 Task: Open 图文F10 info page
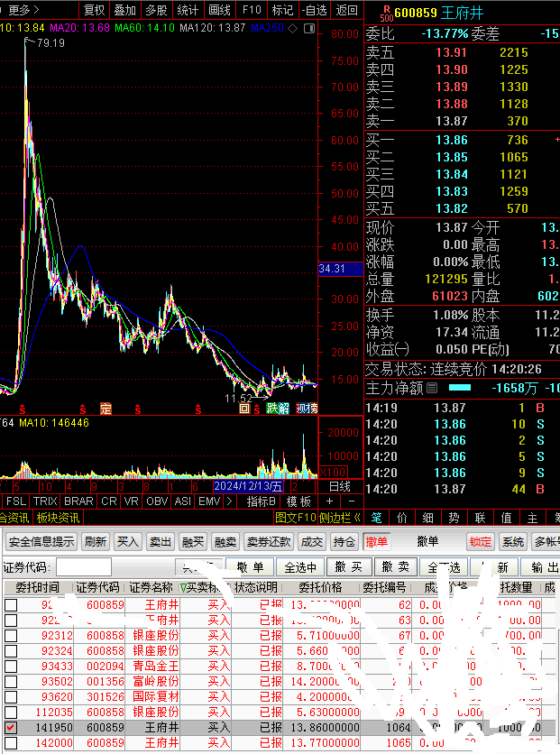point(296,518)
